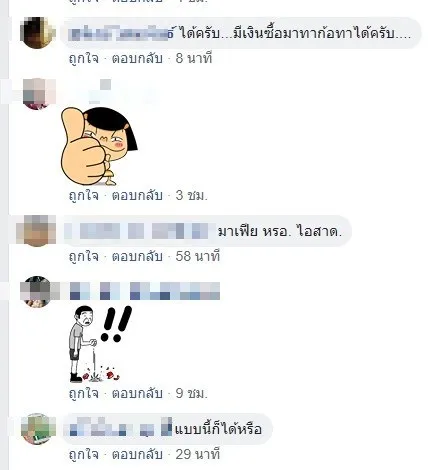This screenshot has width=437, height=470.
Task: Open the crying boy firecracker sticker
Action: click(x=100, y=344)
